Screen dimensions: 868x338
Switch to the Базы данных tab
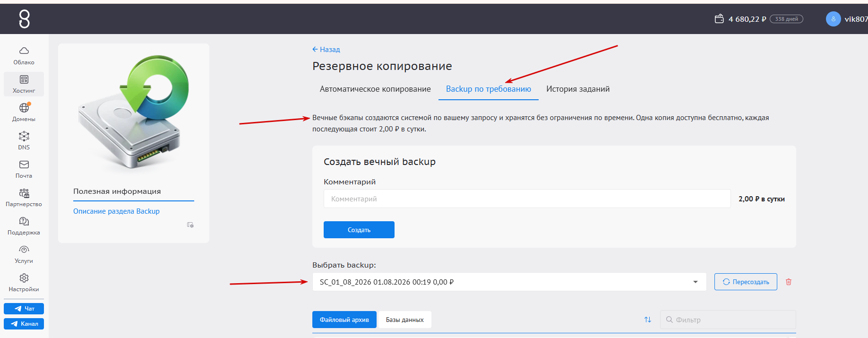tap(405, 320)
